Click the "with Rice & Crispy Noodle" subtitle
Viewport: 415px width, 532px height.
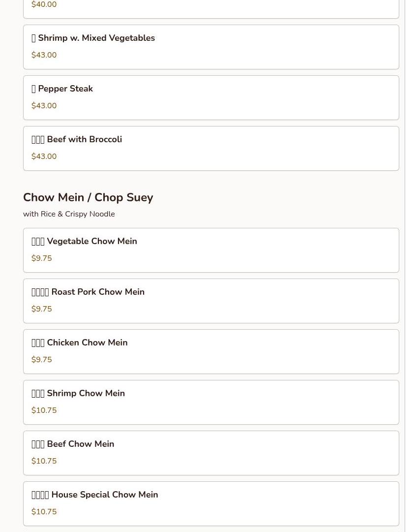point(69,214)
